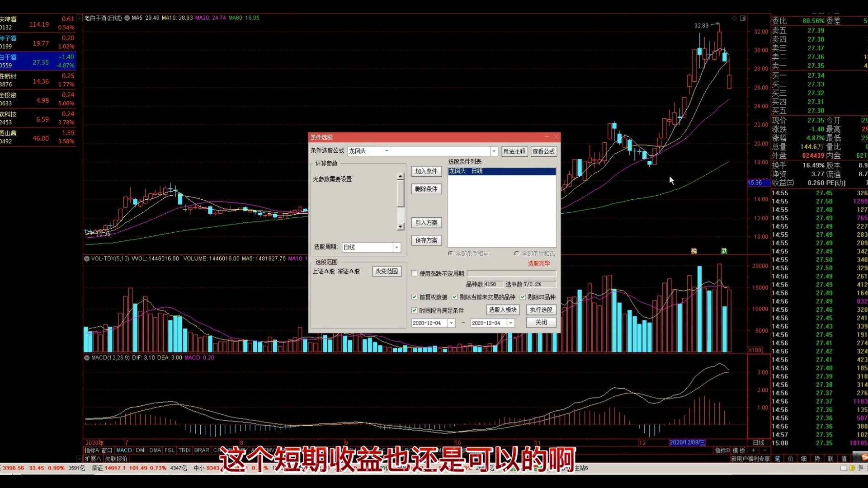Click the split-window icon beside the diamond marker
Screen dimensions: 868x488
743,18
